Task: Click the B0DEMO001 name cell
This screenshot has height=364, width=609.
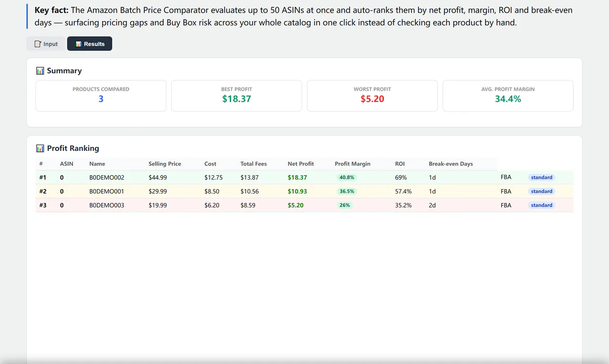Action: (106, 192)
